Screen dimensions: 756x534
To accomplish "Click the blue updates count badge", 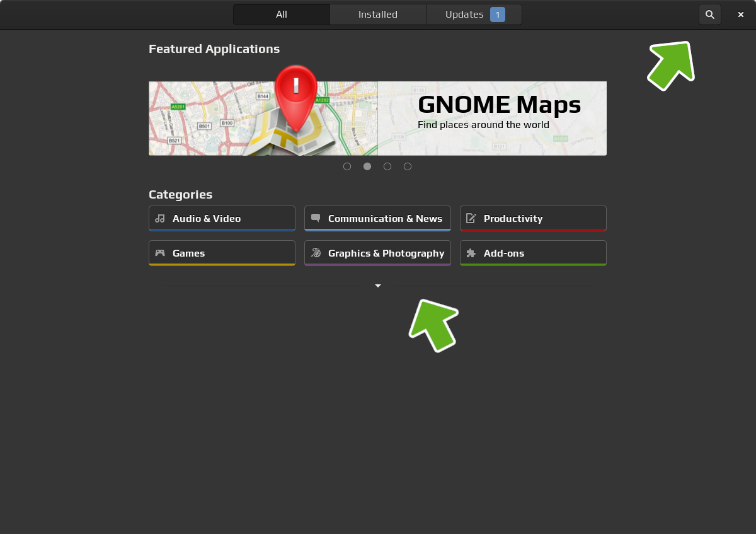I will tap(498, 15).
